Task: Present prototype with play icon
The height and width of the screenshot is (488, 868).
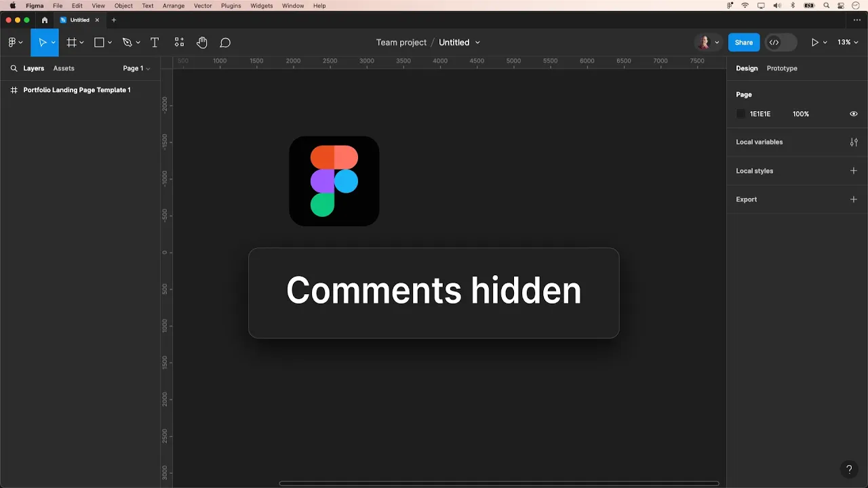Action: (815, 43)
